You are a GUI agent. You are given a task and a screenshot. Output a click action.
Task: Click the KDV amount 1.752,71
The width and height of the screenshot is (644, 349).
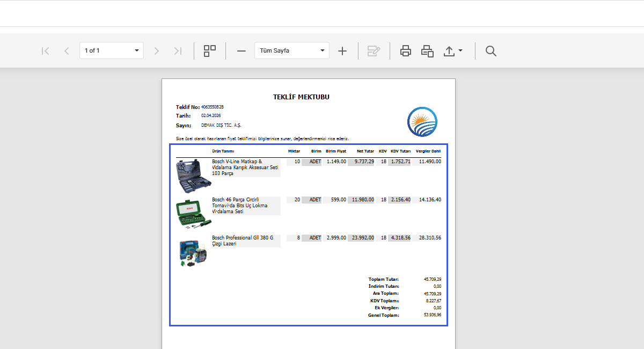point(400,162)
